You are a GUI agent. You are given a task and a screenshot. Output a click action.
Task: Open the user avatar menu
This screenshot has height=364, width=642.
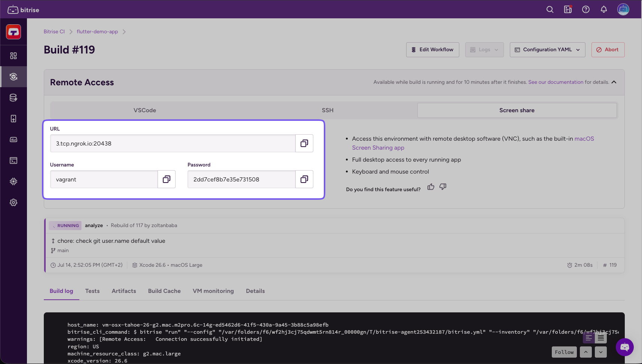pos(623,9)
